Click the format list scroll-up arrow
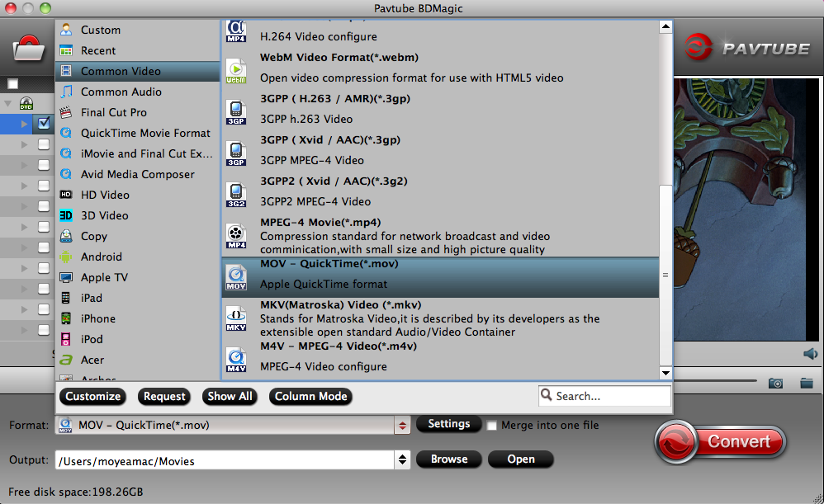This screenshot has width=824, height=504. coord(665,26)
